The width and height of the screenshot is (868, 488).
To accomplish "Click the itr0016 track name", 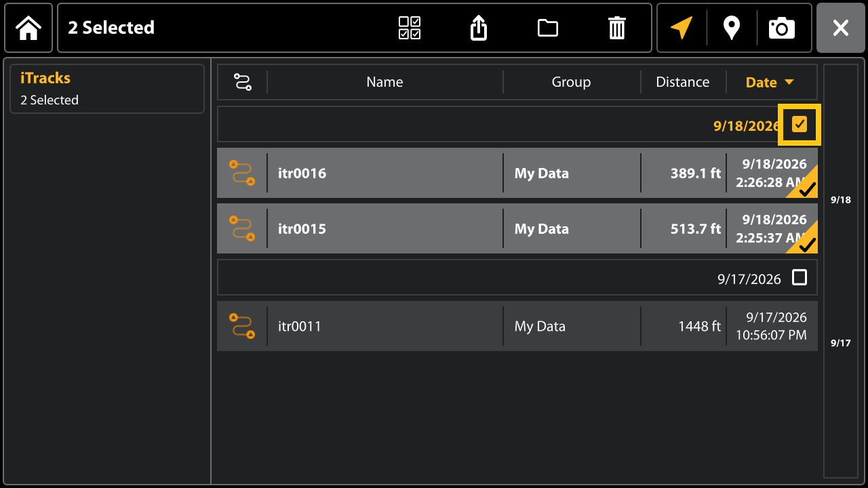I will point(302,173).
